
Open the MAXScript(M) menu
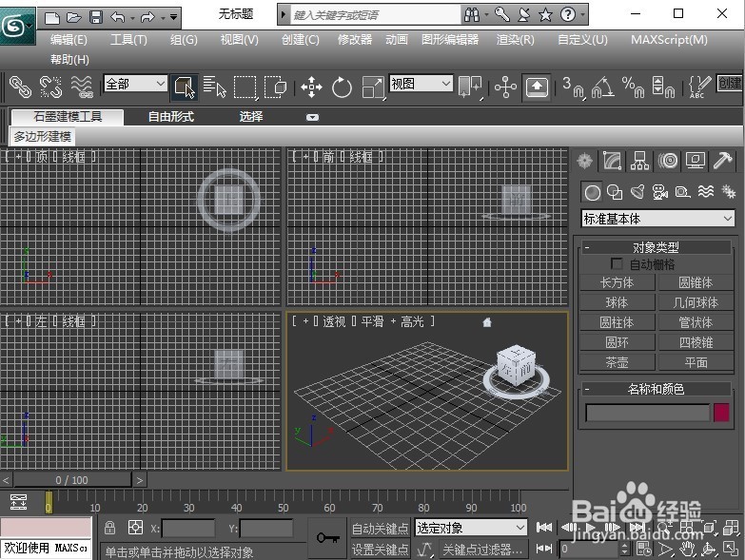(669, 39)
